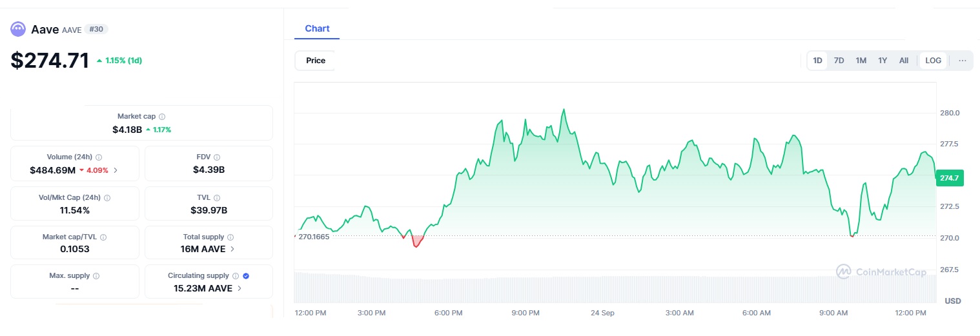
Task: Click the 270.1665 opening price label
Action: tap(312, 237)
